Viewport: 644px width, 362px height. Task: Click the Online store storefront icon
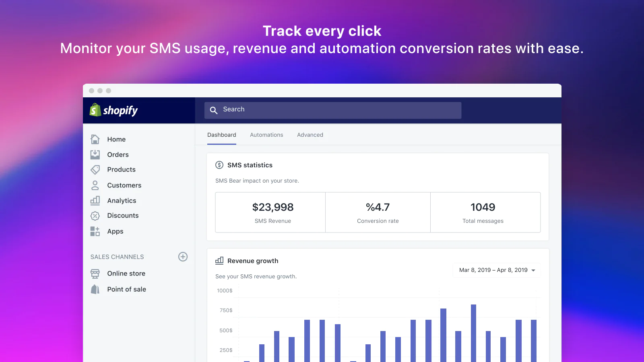tap(95, 274)
